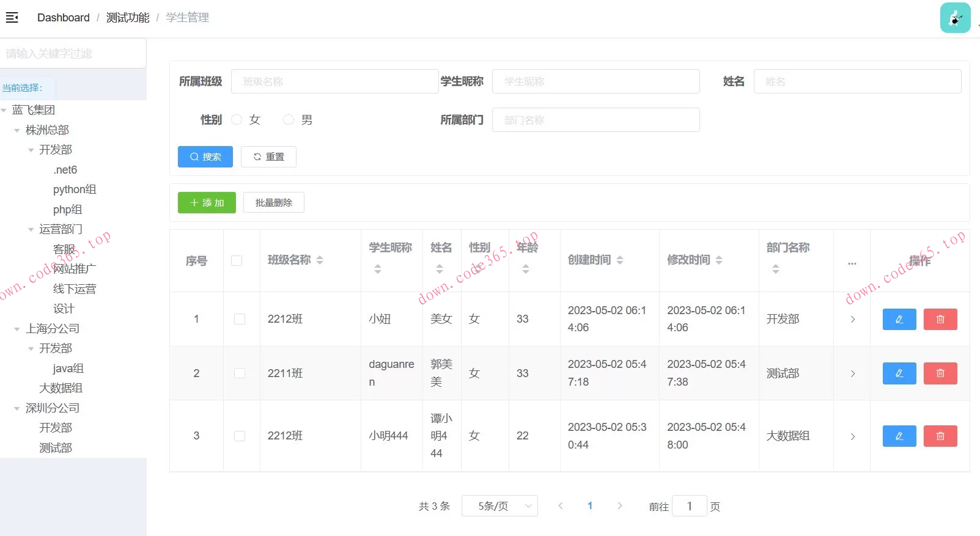
Task: Click the blue edit icon for 小妞
Action: pyautogui.click(x=899, y=319)
